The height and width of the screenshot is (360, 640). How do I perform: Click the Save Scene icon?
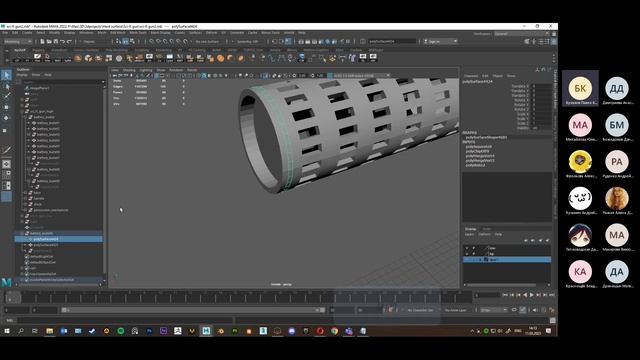click(56, 41)
